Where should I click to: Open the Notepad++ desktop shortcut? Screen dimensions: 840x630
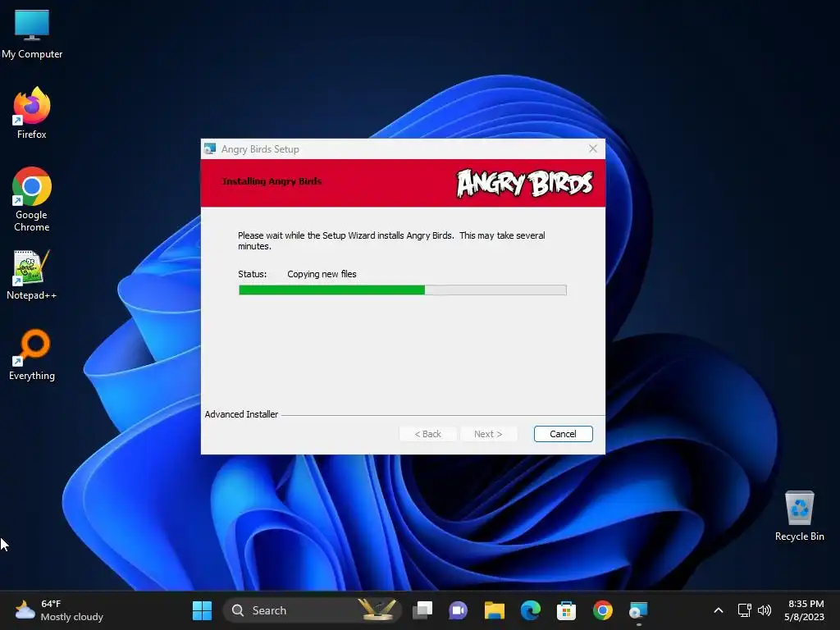coord(32,275)
